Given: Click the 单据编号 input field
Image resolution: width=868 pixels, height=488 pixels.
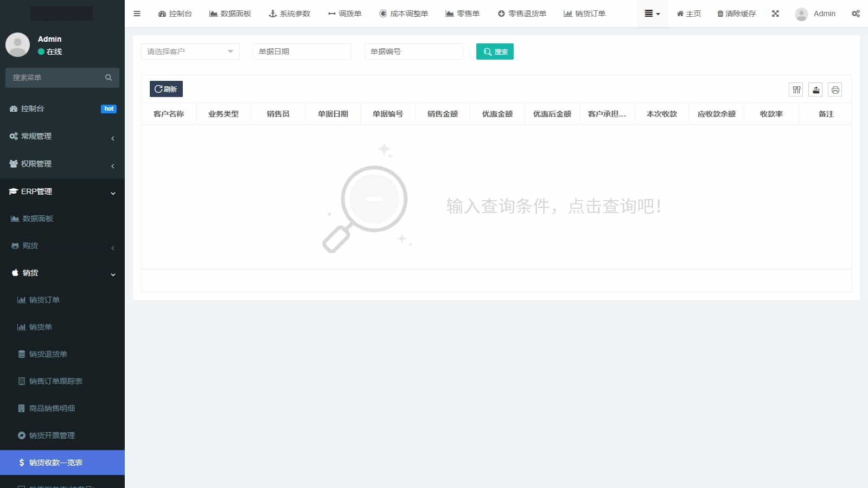Looking at the screenshot, I should click(413, 52).
